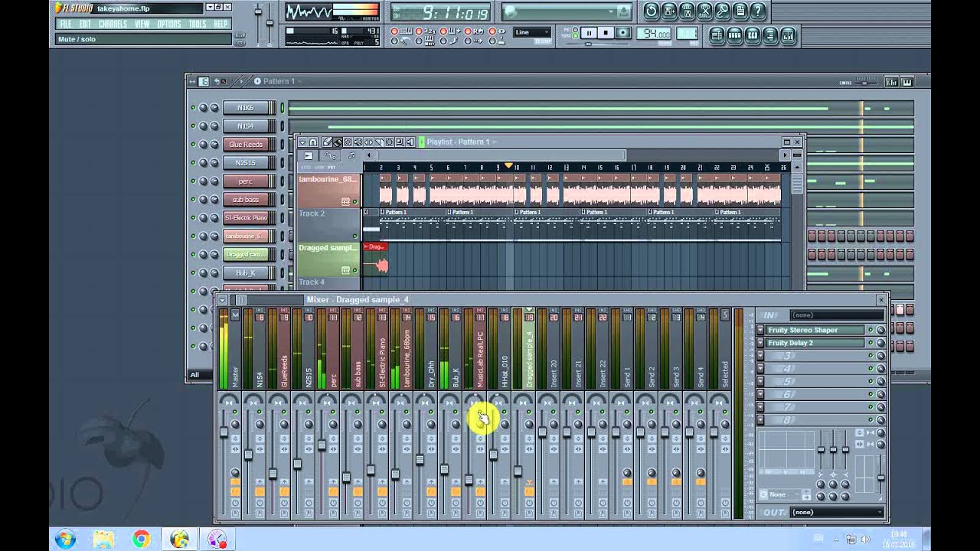
Task: Click the Fruity Stereo Shaper effect name
Action: pos(815,330)
